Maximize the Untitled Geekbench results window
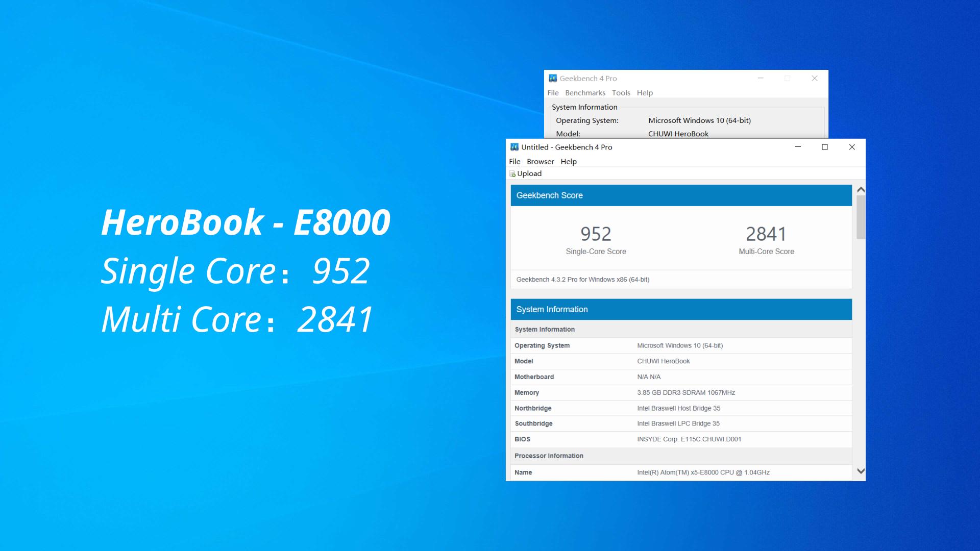980x551 pixels. [x=824, y=147]
